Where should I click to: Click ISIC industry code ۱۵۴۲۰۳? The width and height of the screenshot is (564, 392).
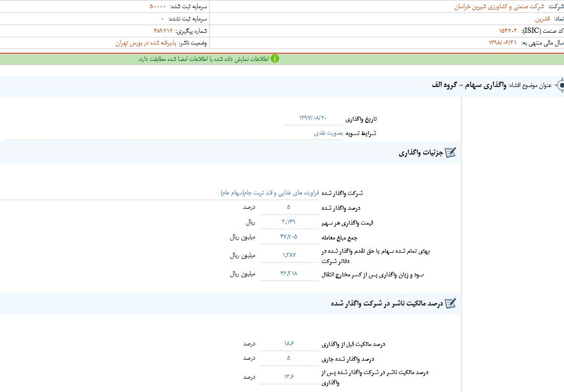pos(508,31)
